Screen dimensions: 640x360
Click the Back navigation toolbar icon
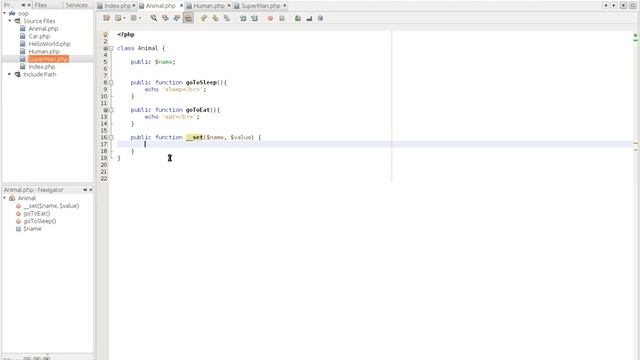[x=118, y=18]
